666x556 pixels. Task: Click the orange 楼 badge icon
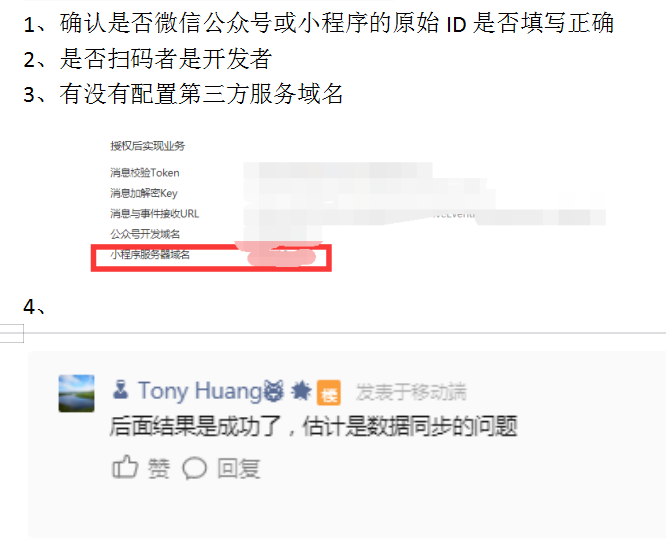click(329, 392)
